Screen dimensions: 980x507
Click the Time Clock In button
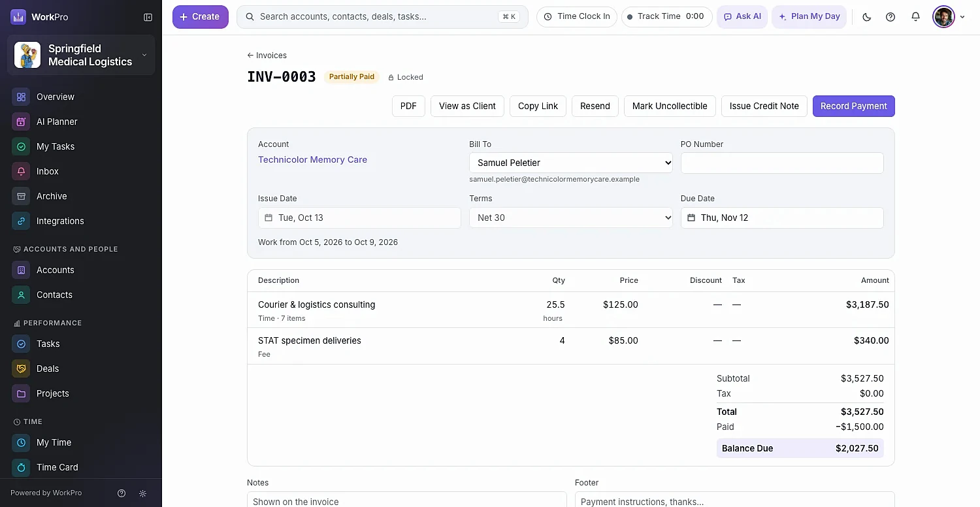(x=577, y=17)
